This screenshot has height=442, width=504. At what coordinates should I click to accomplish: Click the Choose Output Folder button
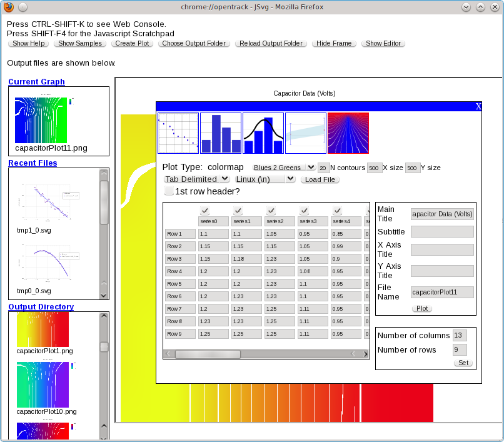click(194, 44)
